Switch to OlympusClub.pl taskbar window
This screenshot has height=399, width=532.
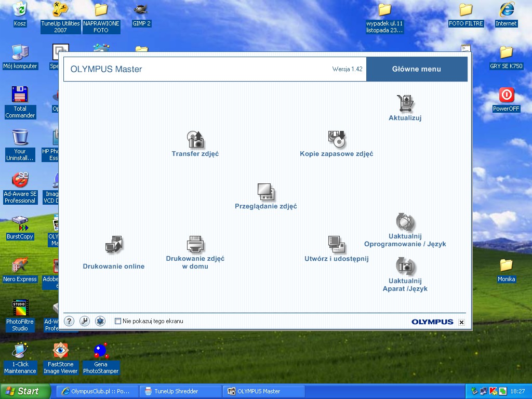[x=97, y=391]
